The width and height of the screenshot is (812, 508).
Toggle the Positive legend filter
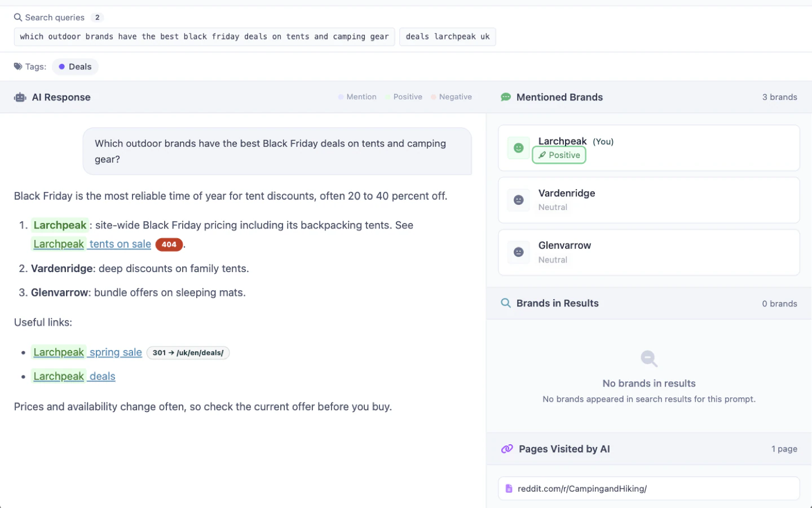pos(404,97)
